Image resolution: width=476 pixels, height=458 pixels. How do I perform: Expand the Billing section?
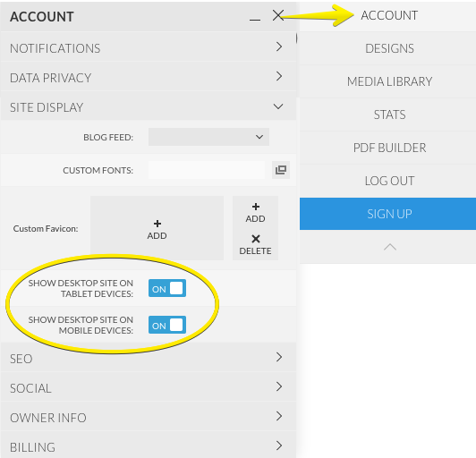[149, 445]
